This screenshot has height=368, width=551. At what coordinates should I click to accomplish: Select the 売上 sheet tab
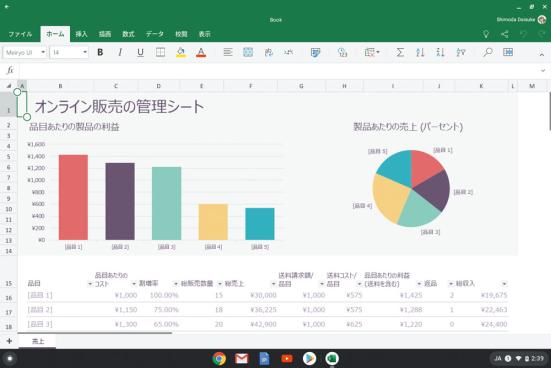point(38,341)
